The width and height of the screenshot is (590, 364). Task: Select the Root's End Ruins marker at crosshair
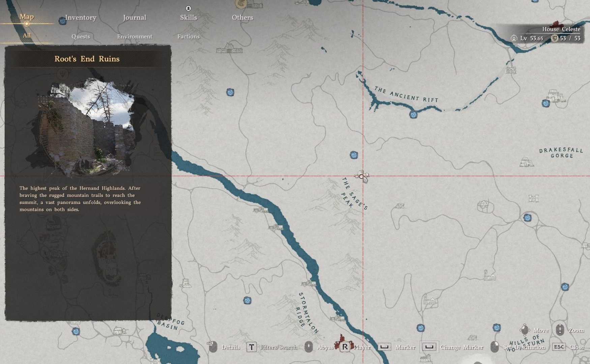(x=362, y=176)
